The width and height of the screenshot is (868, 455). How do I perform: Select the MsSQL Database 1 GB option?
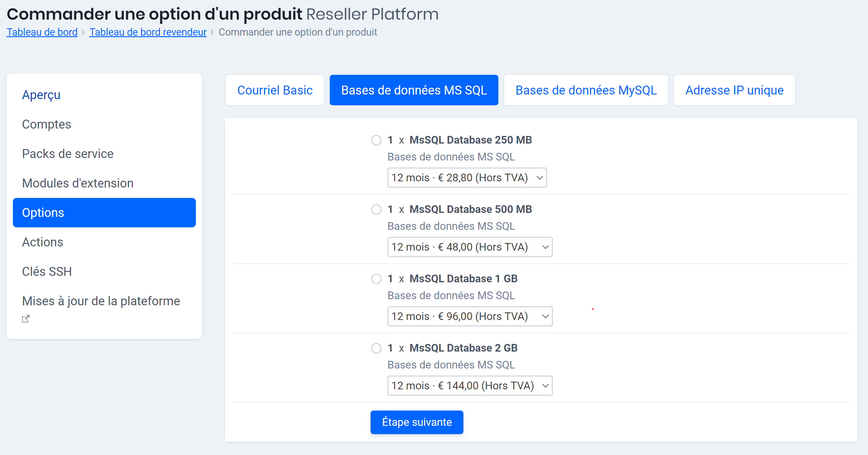click(376, 279)
